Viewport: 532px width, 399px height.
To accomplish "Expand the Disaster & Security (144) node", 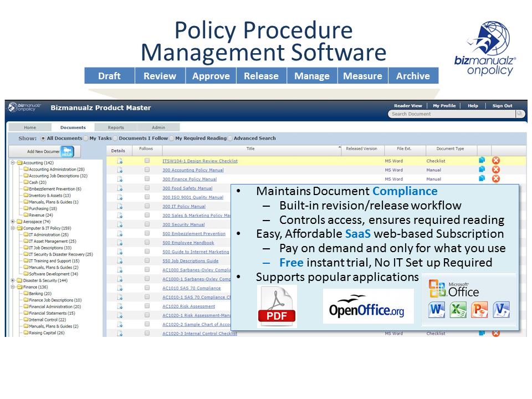I will [x=13, y=280].
